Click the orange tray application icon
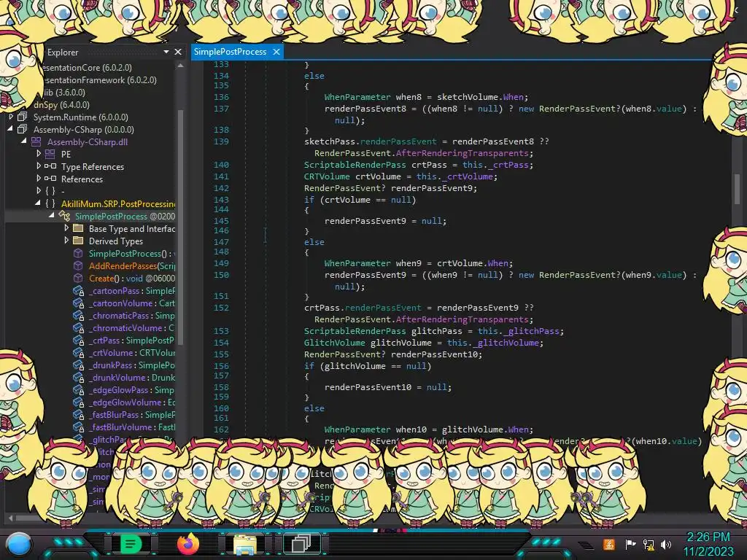 [x=609, y=544]
